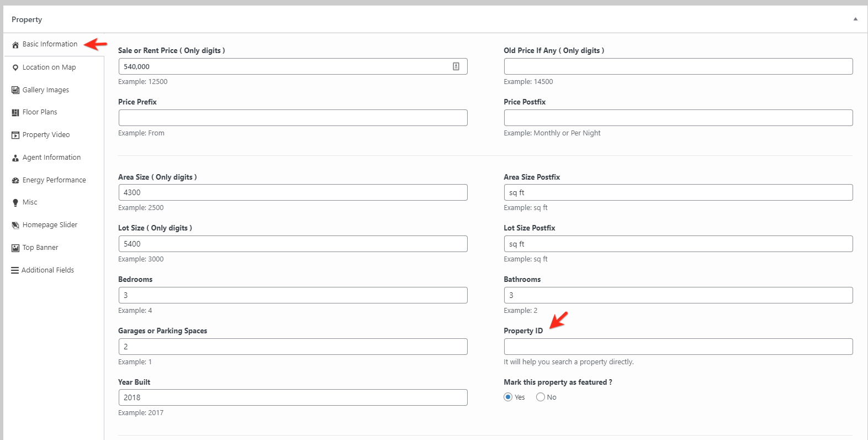Image resolution: width=868 pixels, height=440 pixels.
Task: Focus the Price Prefix input
Action: click(293, 118)
